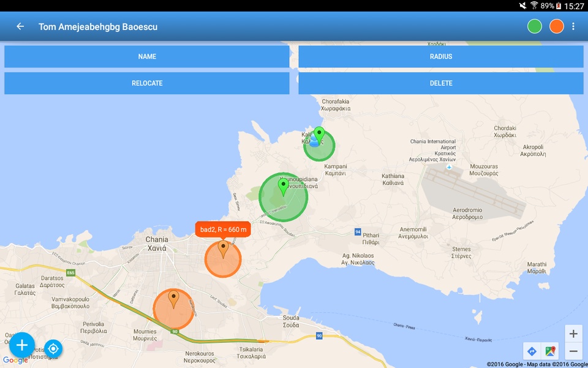This screenshot has height=368, width=588.
Task: Tap the muted sound status icon
Action: coord(522,6)
